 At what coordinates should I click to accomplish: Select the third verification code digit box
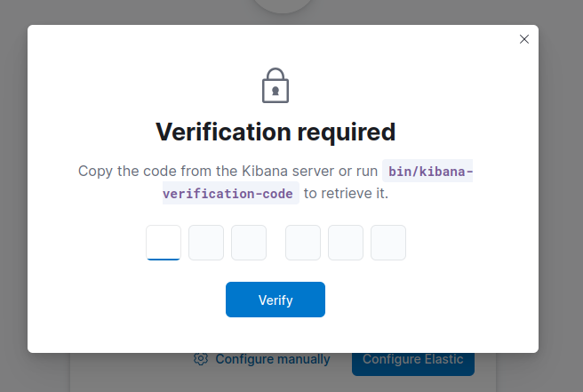[249, 243]
